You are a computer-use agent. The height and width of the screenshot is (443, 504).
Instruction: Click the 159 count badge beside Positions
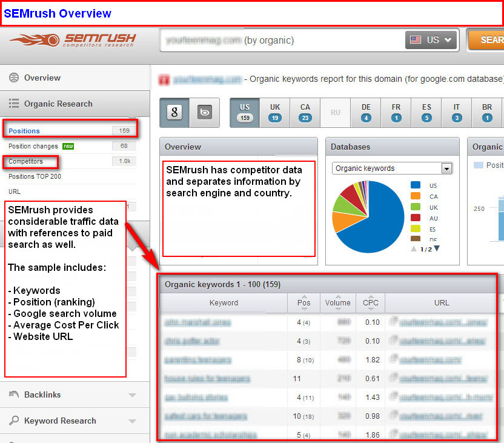tap(124, 130)
